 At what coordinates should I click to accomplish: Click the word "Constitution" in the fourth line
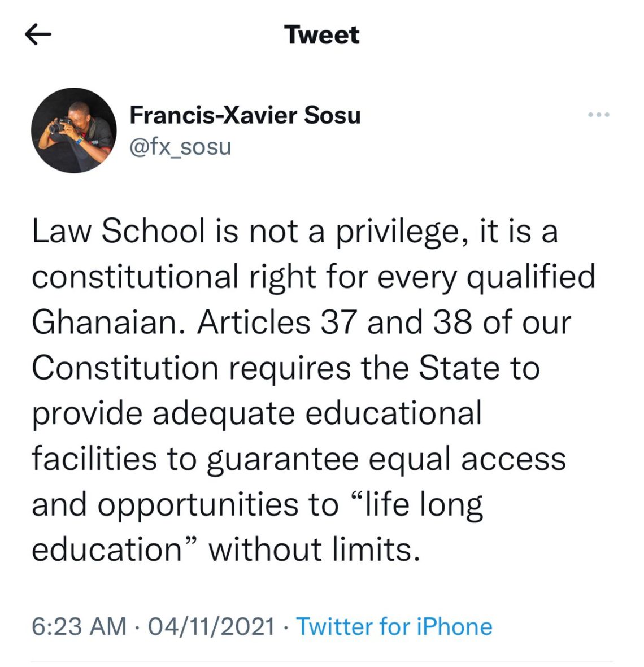click(x=125, y=368)
